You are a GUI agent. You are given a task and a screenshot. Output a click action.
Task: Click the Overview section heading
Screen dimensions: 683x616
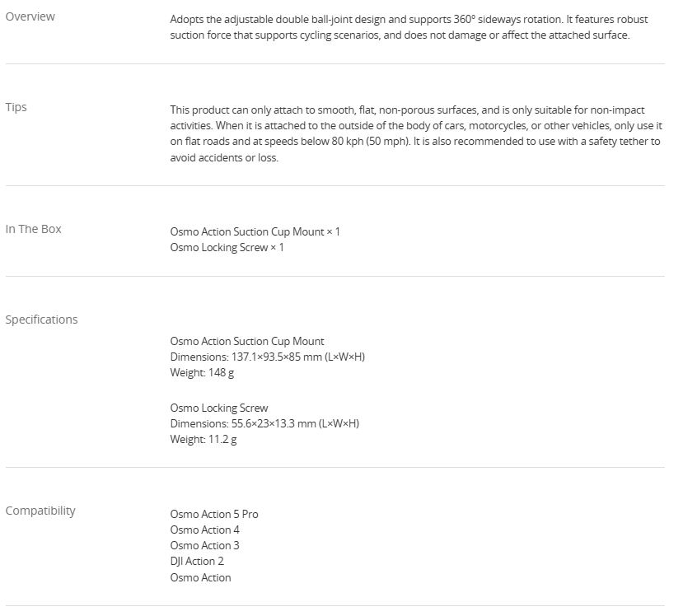[30, 16]
